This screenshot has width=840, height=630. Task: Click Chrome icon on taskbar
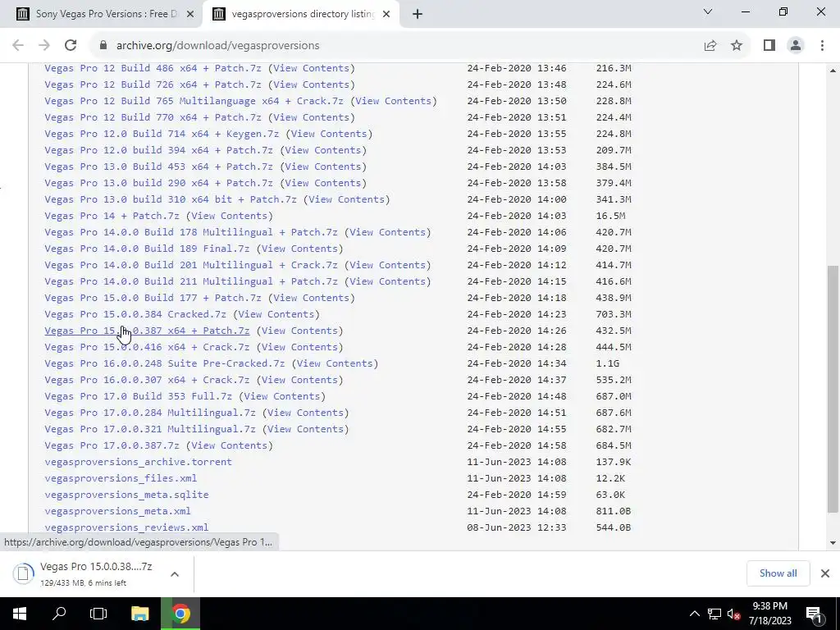point(180,614)
